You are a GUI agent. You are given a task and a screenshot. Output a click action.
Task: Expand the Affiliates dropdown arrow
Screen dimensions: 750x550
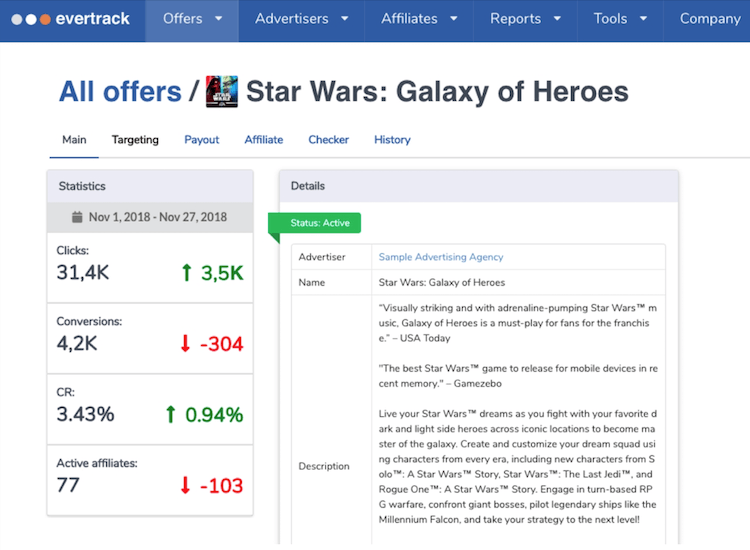[453, 19]
